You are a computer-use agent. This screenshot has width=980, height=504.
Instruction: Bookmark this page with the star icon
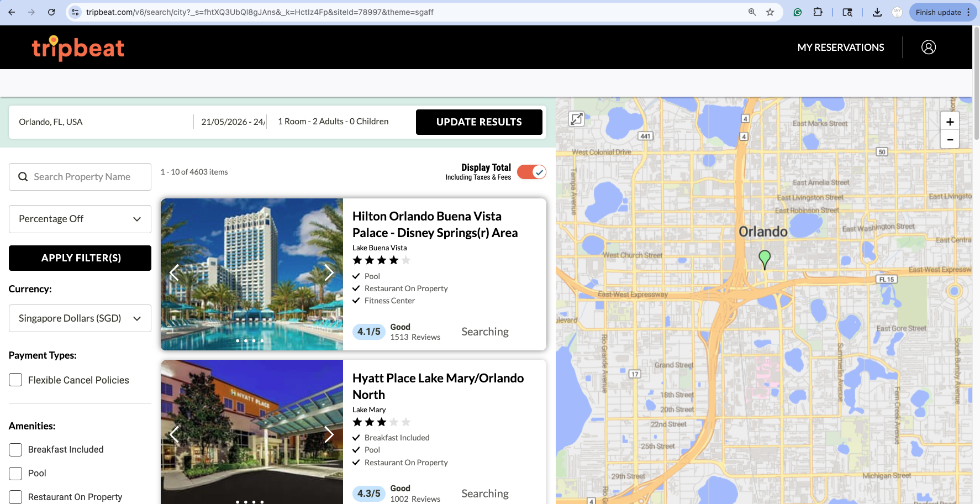click(770, 12)
